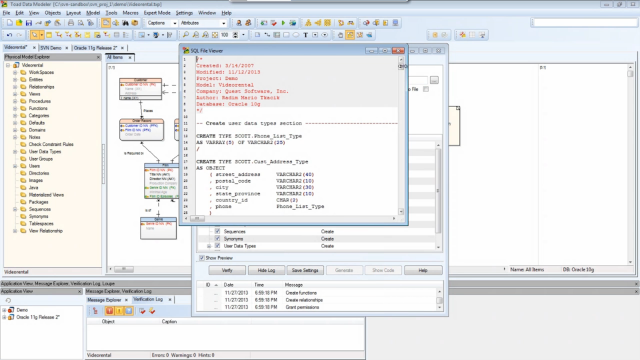
Task: Expand the Demo node in Application View
Action: pos(4,310)
